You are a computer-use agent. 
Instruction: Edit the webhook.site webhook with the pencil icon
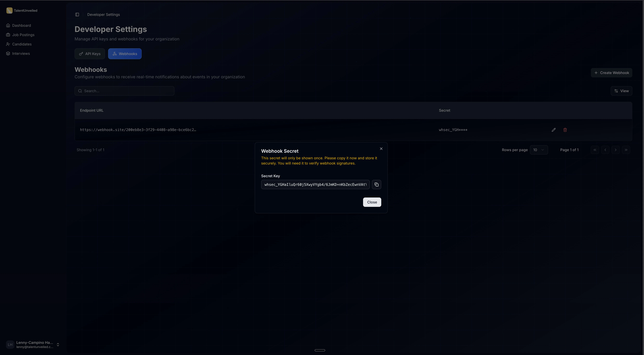pyautogui.click(x=554, y=130)
